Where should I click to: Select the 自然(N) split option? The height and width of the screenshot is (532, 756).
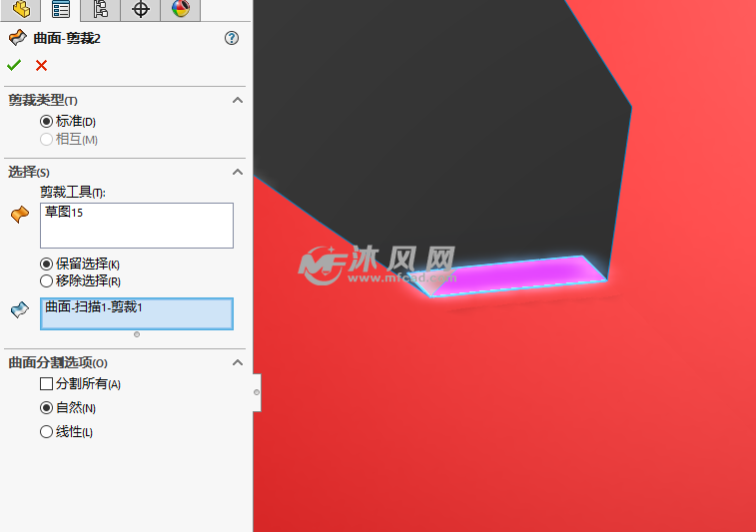click(46, 408)
